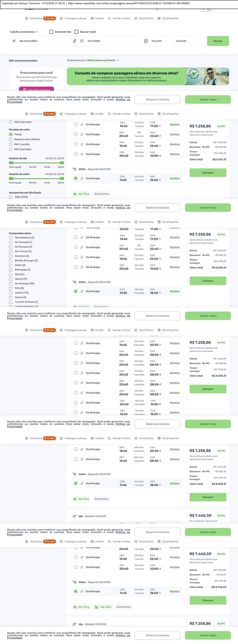Click the pin icon on the 48h 50m flight
Viewport: 238px width, 644px height.
click(x=82, y=449)
